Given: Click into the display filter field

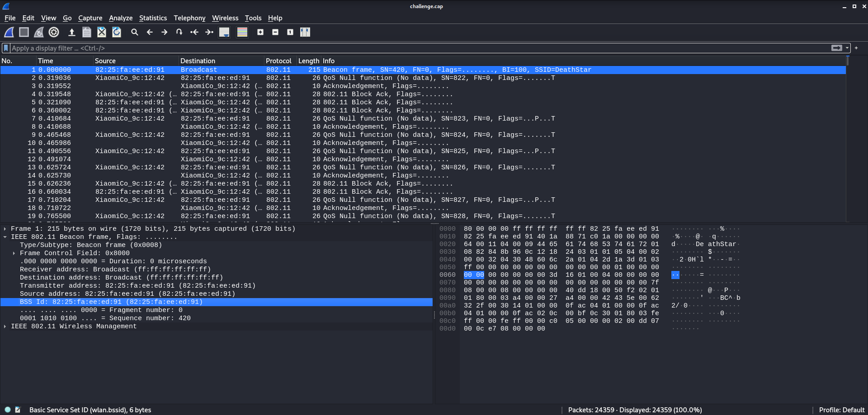Looking at the screenshot, I should pyautogui.click(x=420, y=48).
